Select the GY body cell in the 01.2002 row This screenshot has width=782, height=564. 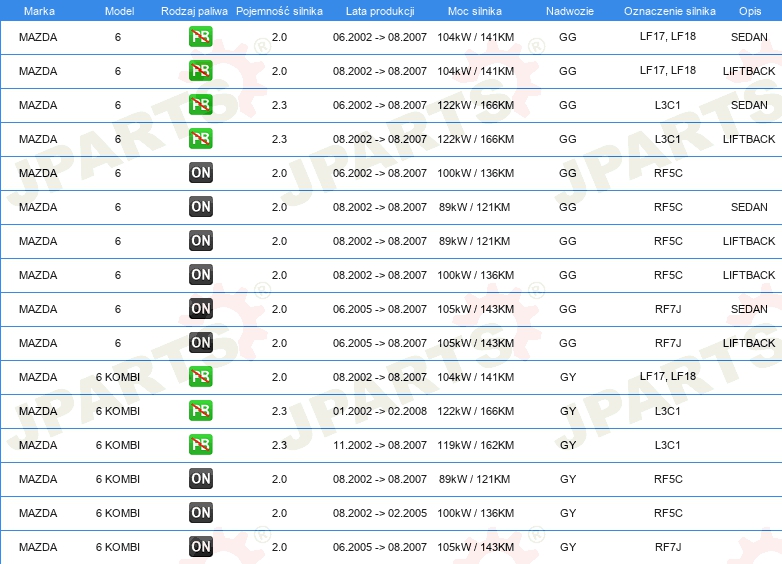click(568, 411)
